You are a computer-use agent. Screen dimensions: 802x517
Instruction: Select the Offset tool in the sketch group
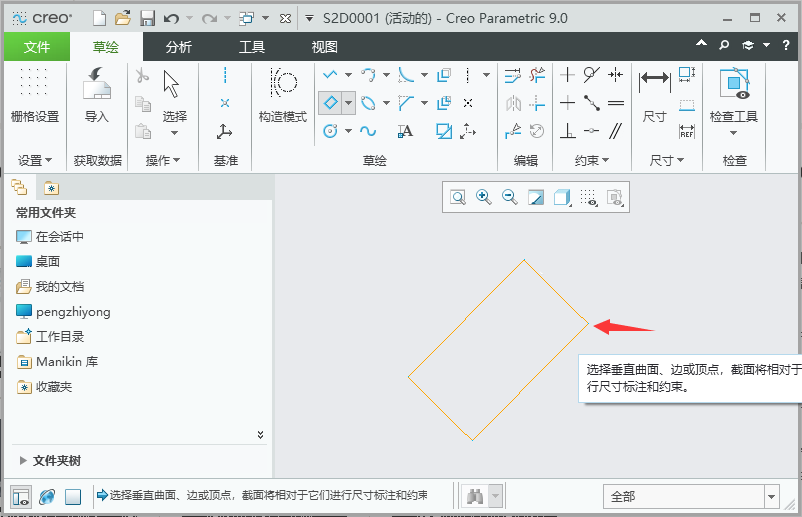[444, 75]
